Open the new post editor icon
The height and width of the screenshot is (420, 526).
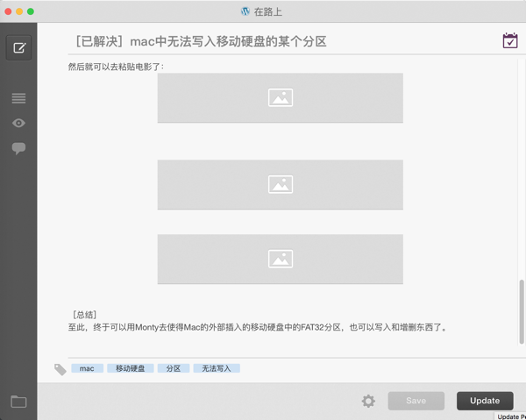[x=18, y=47]
